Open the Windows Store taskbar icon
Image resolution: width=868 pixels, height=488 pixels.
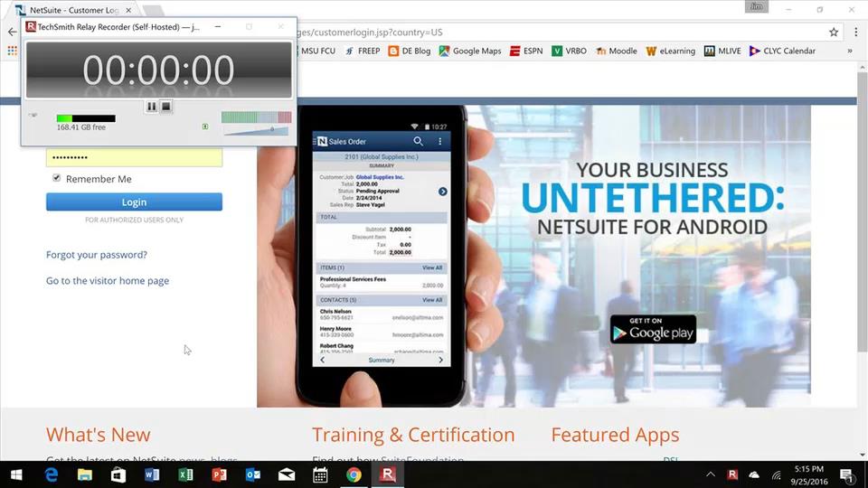[118, 474]
